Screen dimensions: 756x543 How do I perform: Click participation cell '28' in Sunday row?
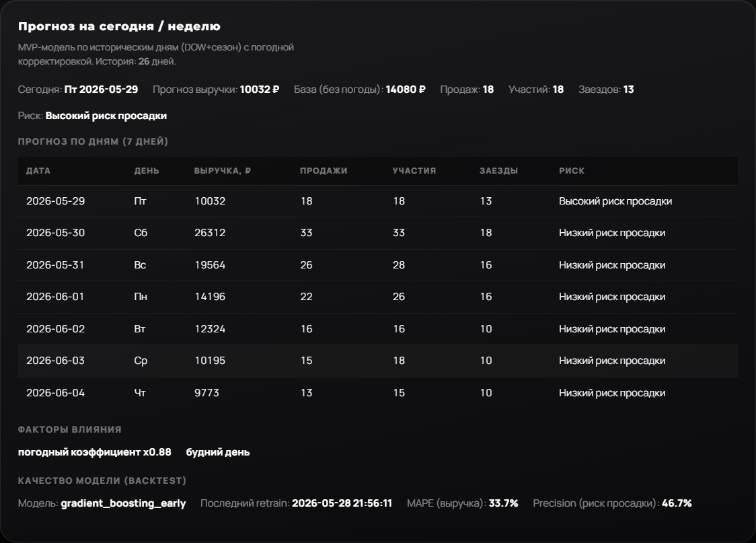coord(399,265)
